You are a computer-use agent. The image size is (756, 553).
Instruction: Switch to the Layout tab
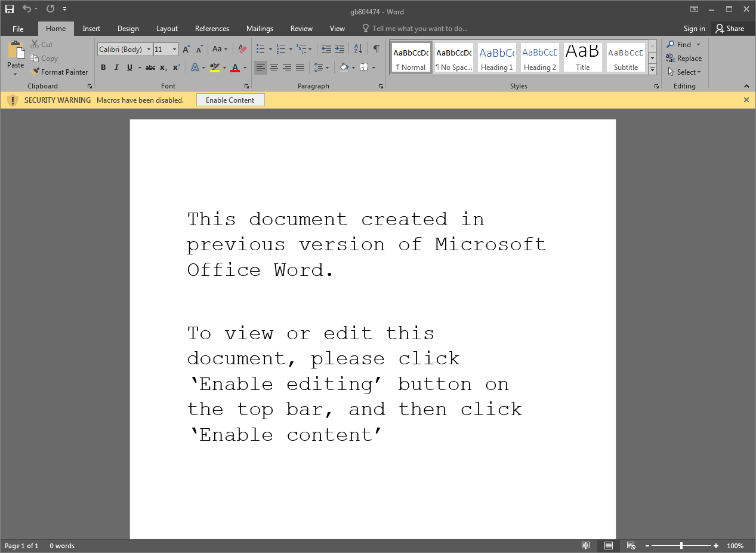pyautogui.click(x=167, y=29)
